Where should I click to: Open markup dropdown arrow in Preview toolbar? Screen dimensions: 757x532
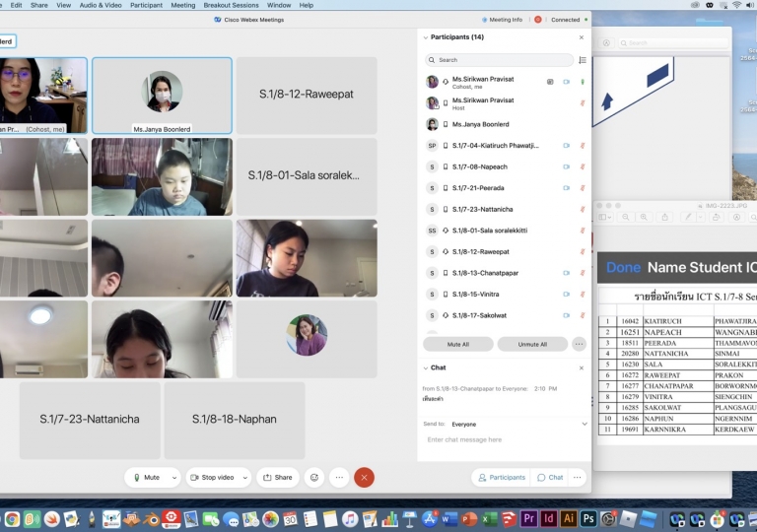(x=701, y=218)
